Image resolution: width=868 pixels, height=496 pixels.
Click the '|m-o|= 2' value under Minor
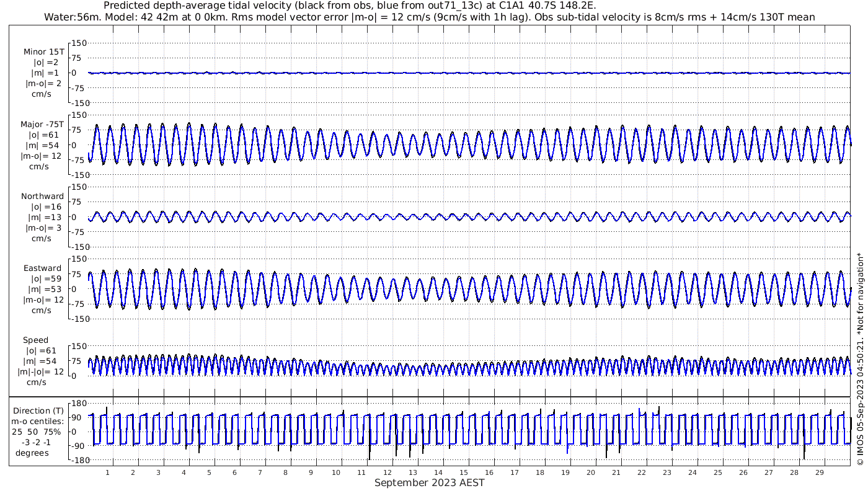tap(43, 83)
